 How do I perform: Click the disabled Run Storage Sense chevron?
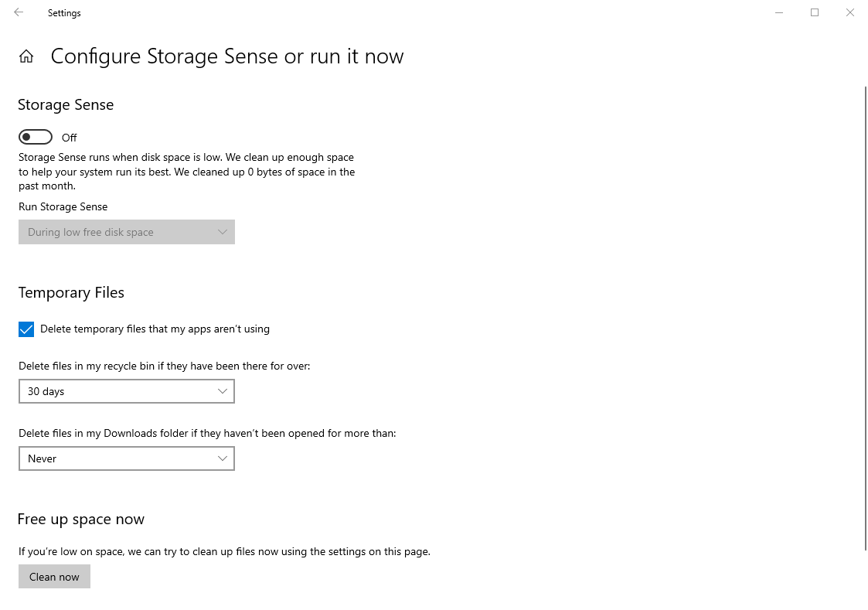(x=223, y=232)
